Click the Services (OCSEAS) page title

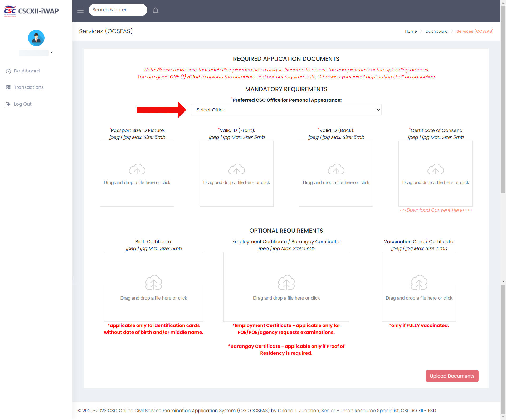click(106, 31)
